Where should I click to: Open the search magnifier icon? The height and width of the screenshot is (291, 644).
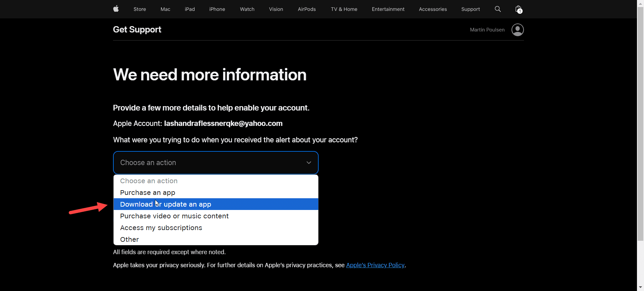(x=498, y=9)
